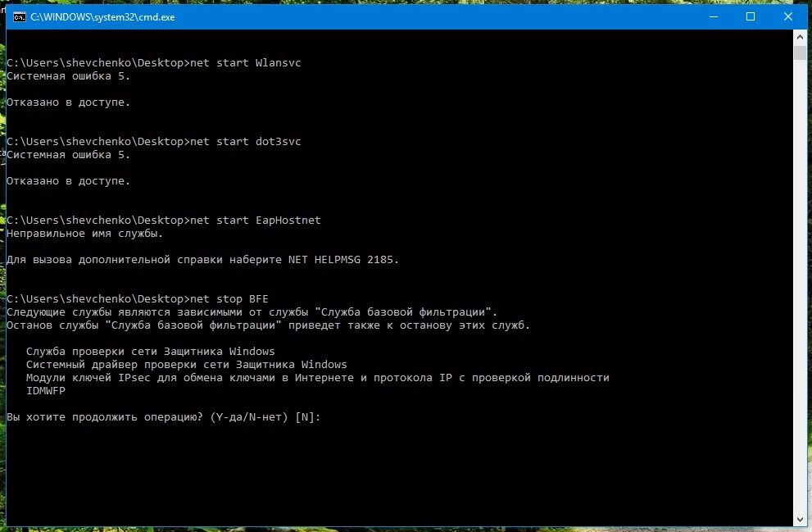Screen dimensions: 812x532
Task: Click the second 'Отказано в доступе.' line
Action: pos(68,181)
